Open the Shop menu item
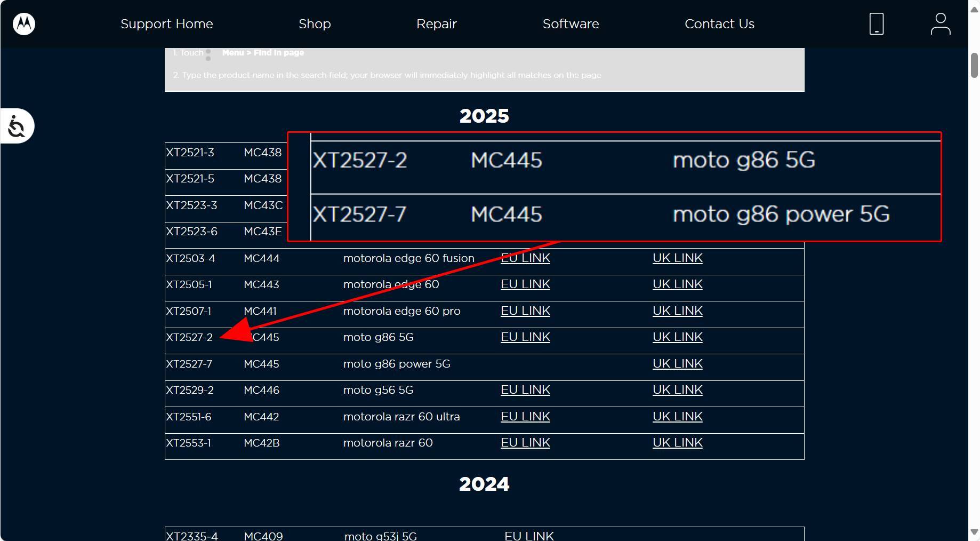 [315, 24]
